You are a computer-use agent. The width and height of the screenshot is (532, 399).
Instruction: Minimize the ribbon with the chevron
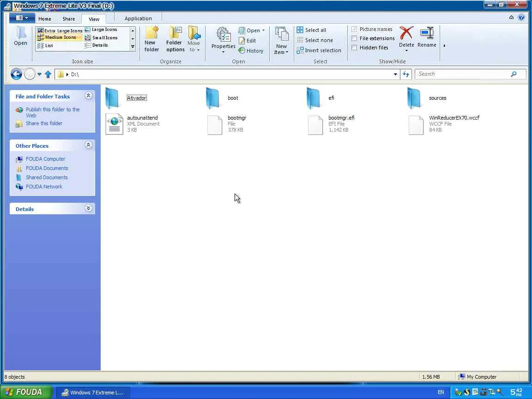coord(511,17)
